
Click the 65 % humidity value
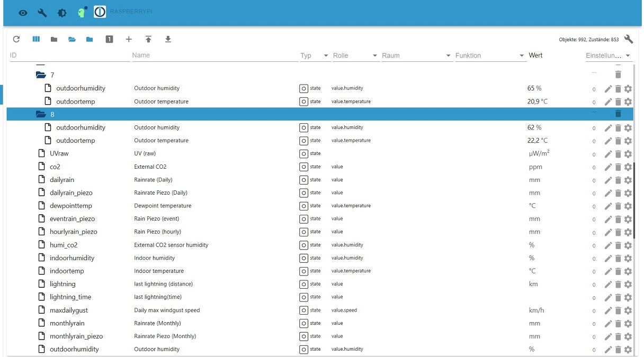pos(534,88)
